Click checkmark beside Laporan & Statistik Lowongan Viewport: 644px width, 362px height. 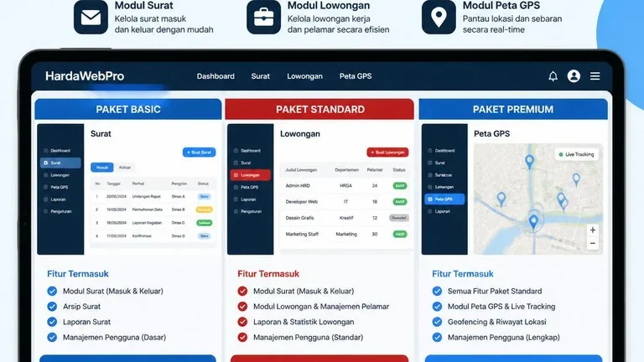click(x=242, y=322)
